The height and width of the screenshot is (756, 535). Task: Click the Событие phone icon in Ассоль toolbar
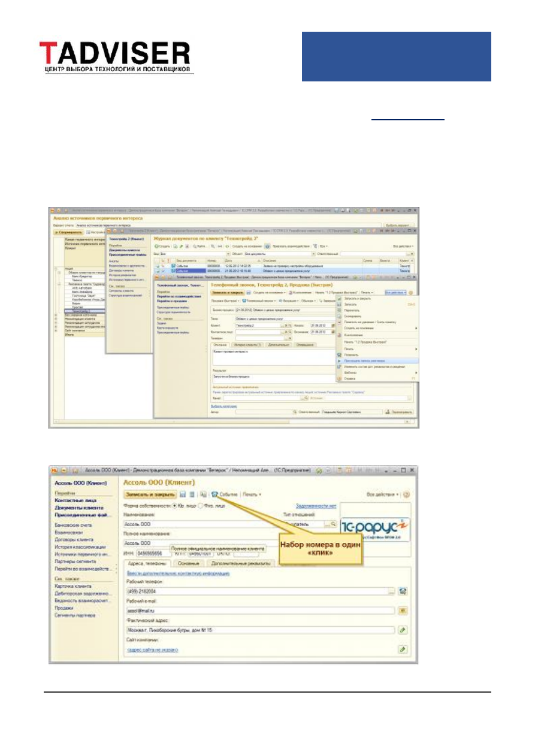(x=214, y=494)
